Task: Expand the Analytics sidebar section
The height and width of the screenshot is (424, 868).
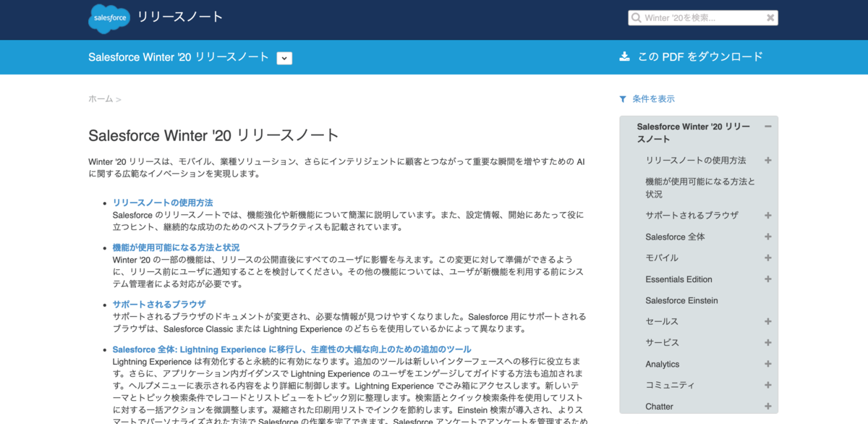Action: click(767, 364)
